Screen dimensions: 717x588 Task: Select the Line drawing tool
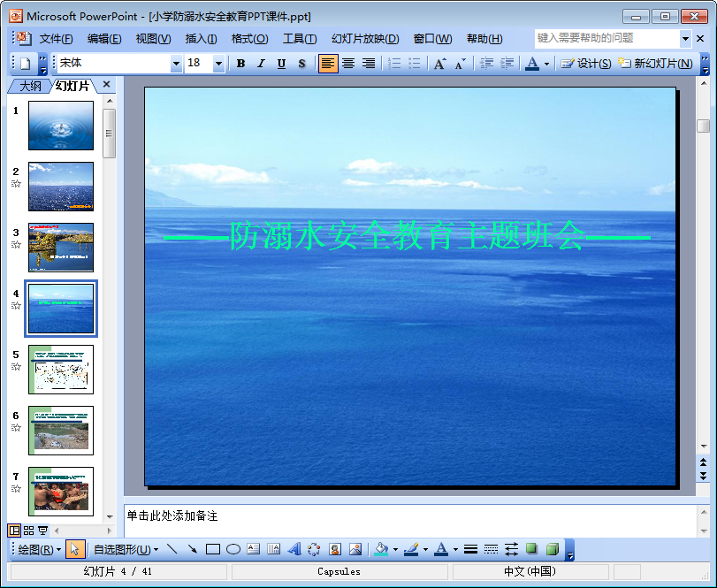pos(172,549)
